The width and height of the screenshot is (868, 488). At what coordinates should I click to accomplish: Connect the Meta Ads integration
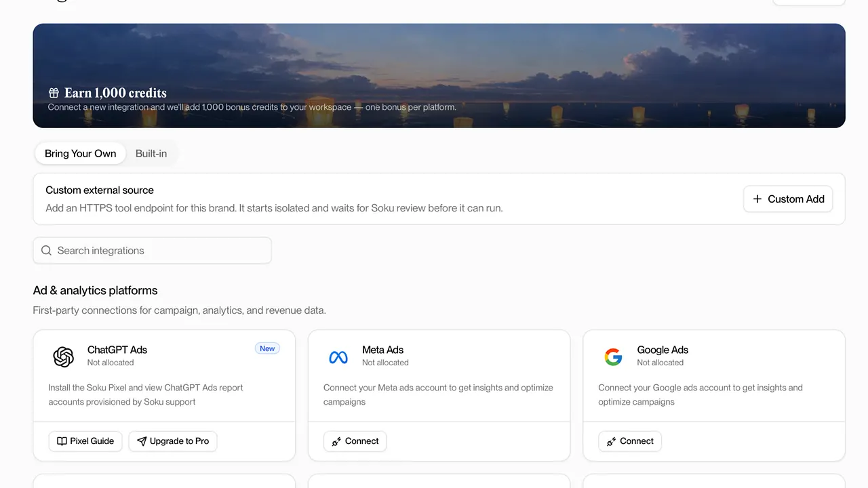coord(355,441)
